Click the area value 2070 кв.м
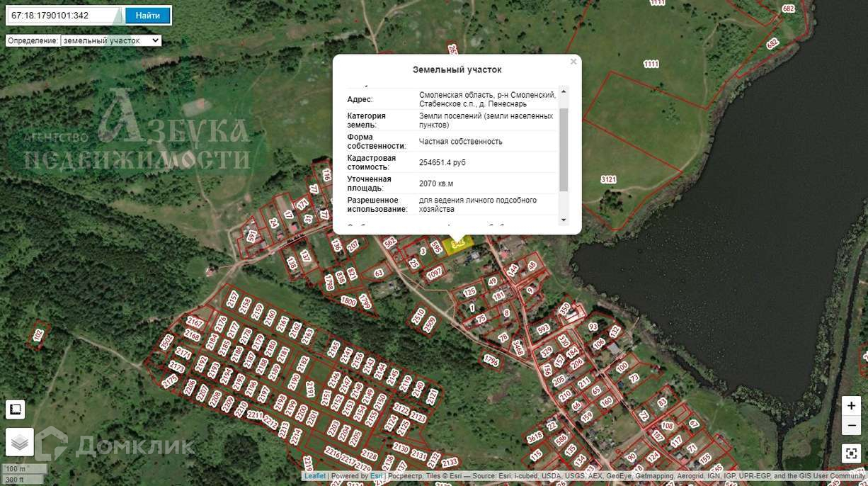Image resolution: width=868 pixels, height=486 pixels. click(x=436, y=183)
